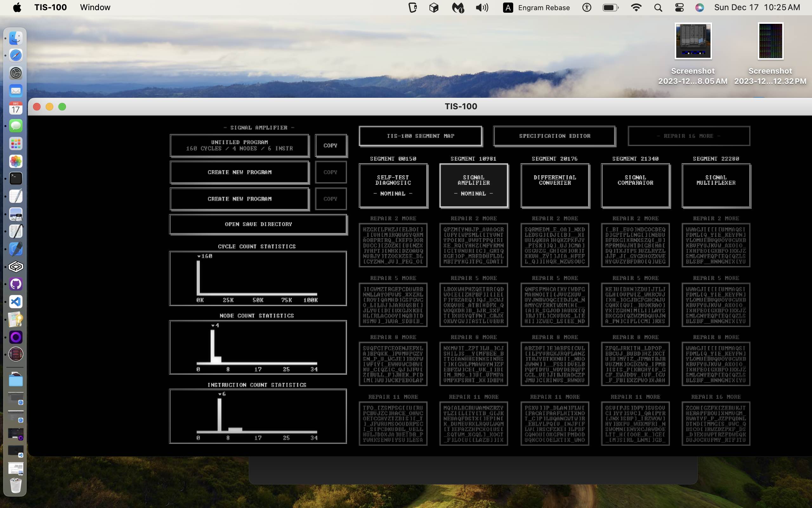
Task: Open Control Center from the menu bar
Action: 679,7
